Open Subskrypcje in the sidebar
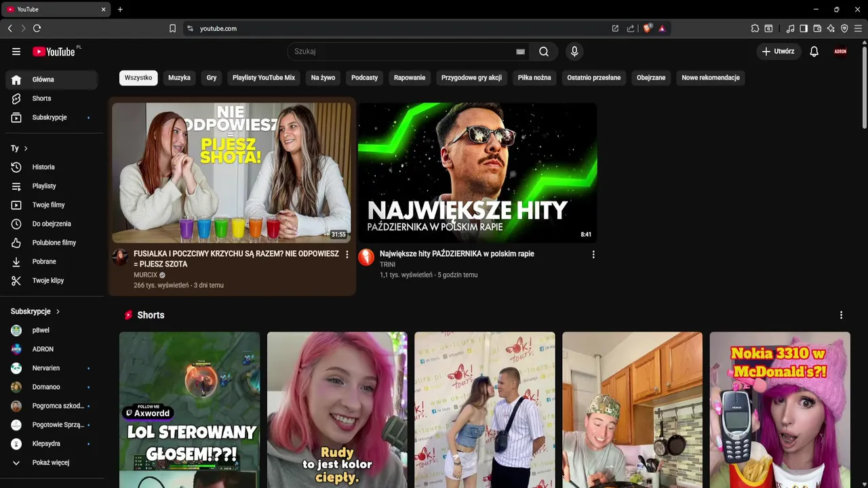 [52, 117]
